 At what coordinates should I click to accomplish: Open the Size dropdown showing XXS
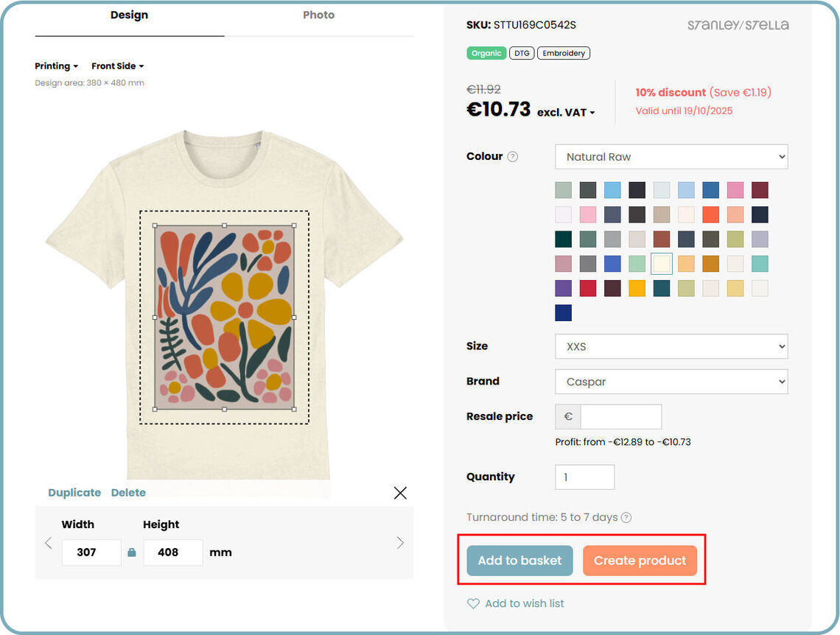click(671, 346)
